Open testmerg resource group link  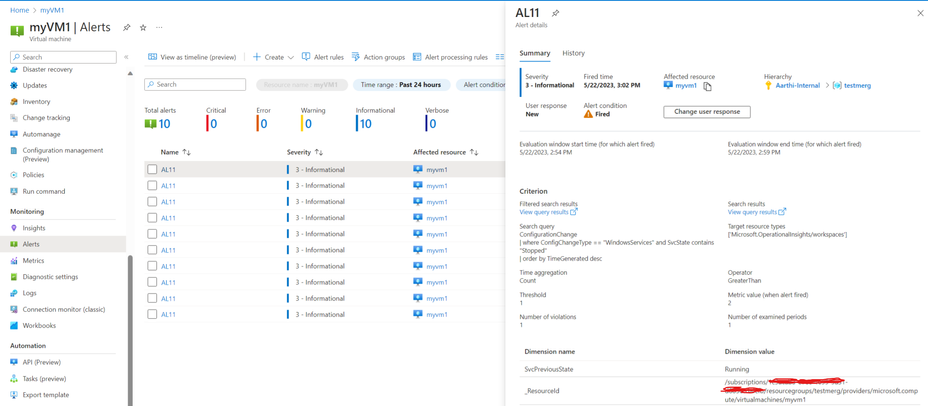857,86
